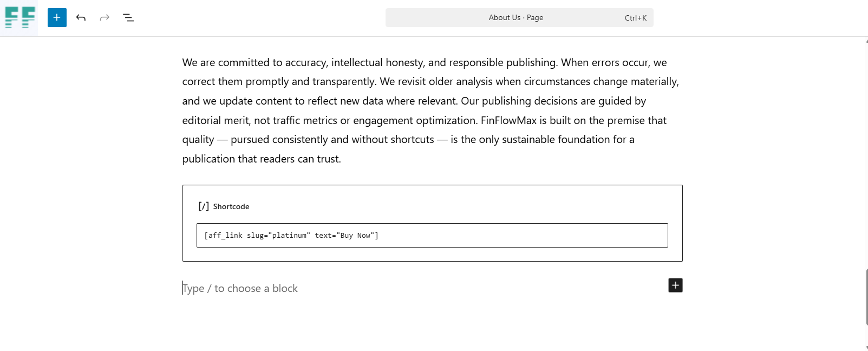This screenshot has width=868, height=351.
Task: Open the Document Overview list icon
Action: (x=128, y=17)
